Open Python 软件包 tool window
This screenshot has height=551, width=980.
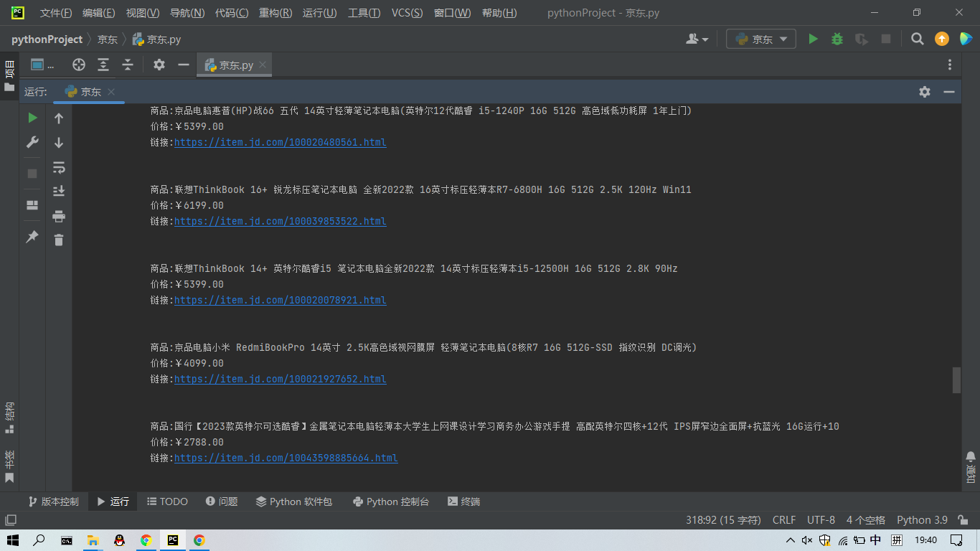click(294, 501)
